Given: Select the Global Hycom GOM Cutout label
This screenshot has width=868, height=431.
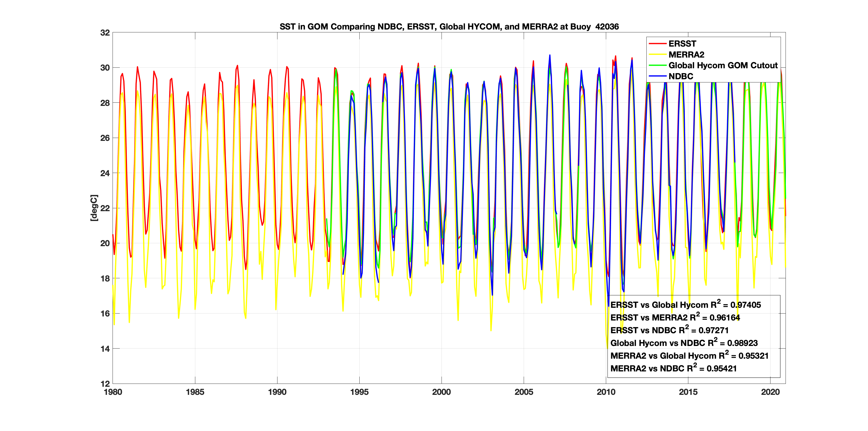Looking at the screenshot, I should tap(723, 65).
